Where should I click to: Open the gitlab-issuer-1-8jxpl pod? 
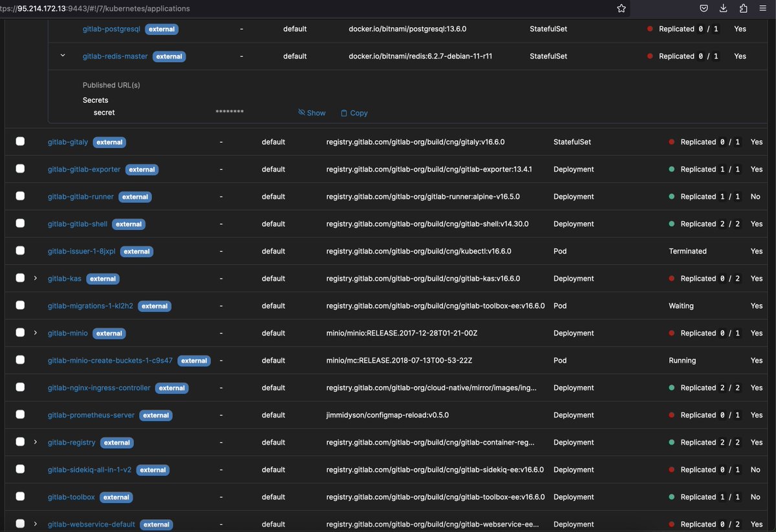point(81,251)
